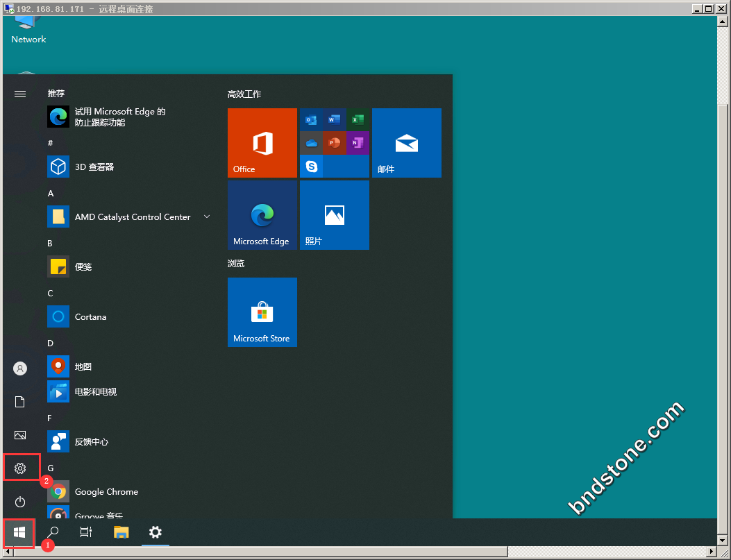Open taskbar search magnifier

pyautogui.click(x=53, y=532)
